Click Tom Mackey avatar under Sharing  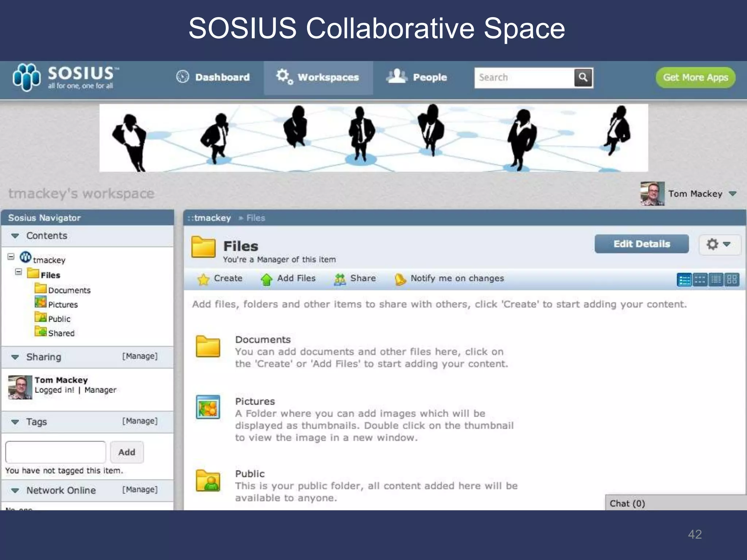(20, 388)
